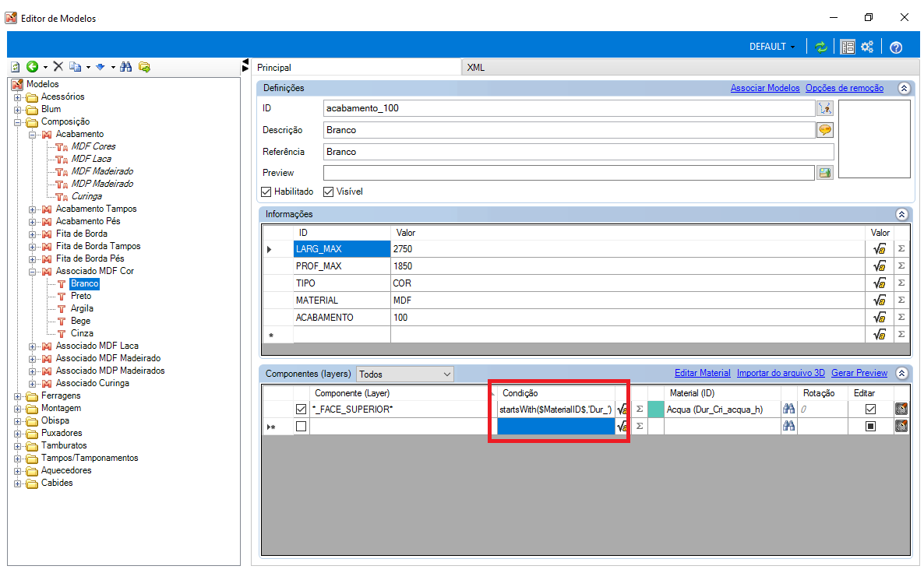Click the folder export icon in tree toolbar
This screenshot has width=924, height=573.
(x=144, y=67)
